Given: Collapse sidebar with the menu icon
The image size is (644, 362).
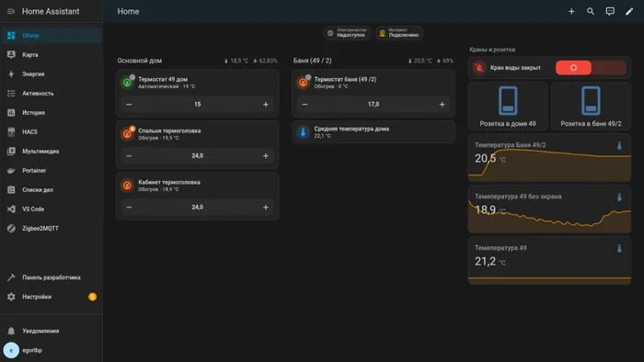Looking at the screenshot, I should click(11, 11).
